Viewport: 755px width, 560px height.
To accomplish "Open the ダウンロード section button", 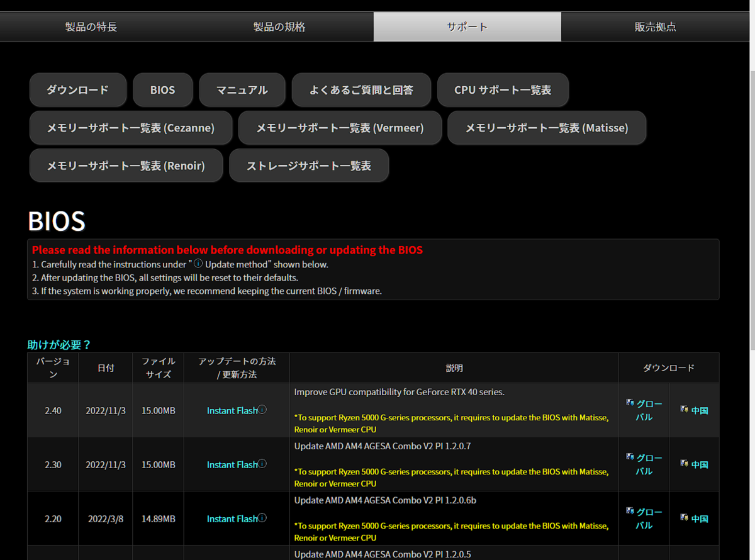I will click(x=77, y=89).
